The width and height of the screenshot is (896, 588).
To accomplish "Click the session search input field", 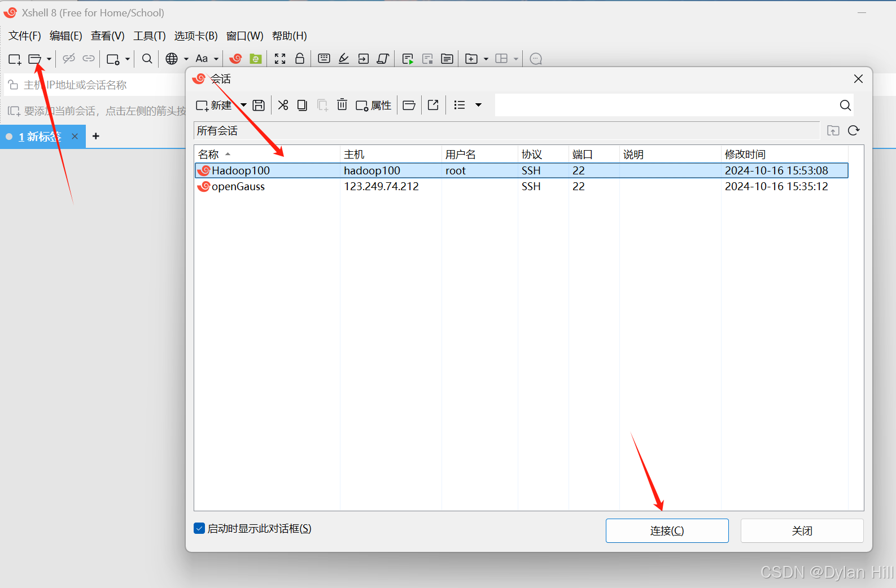I will coord(666,106).
